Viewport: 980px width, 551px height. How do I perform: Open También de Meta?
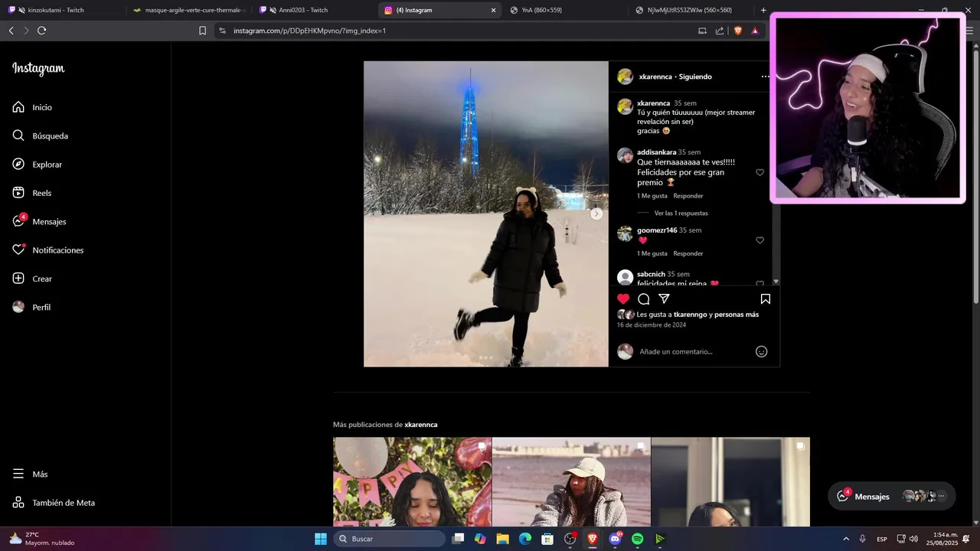(x=54, y=503)
